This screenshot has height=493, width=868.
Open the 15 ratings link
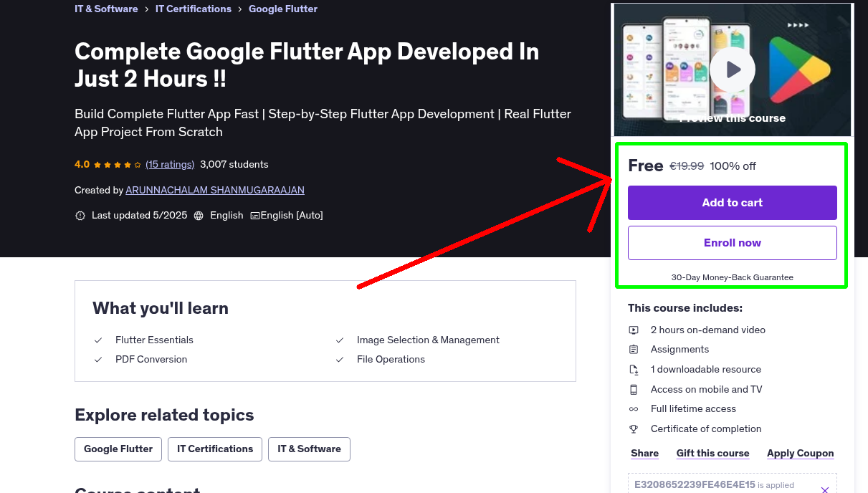[170, 164]
